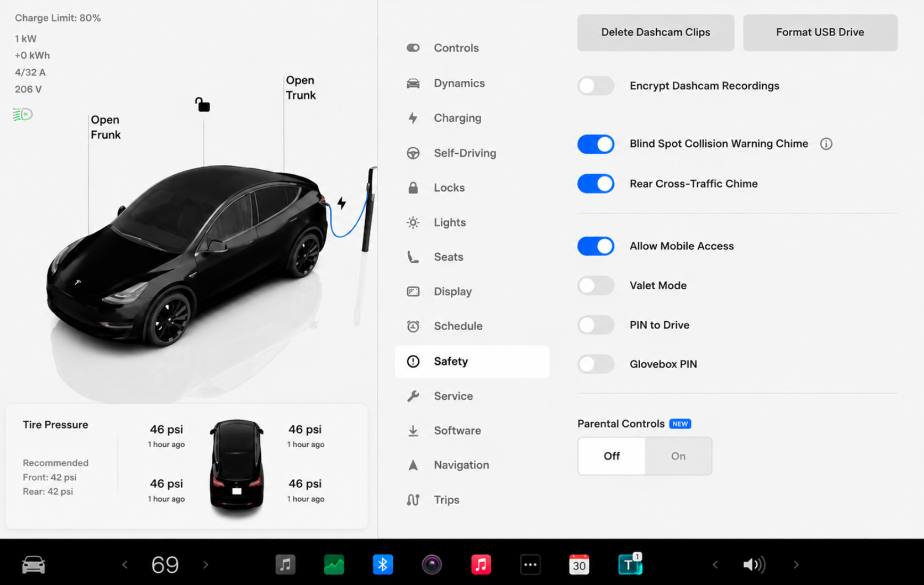
Task: Raise temperature with right arrow beside 69
Action: click(205, 564)
